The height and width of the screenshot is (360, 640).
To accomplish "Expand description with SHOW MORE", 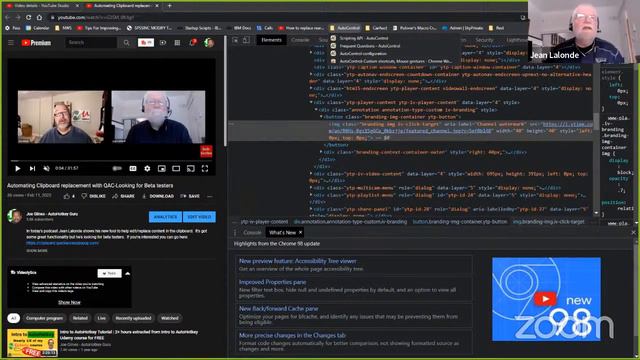I will coord(37,251).
